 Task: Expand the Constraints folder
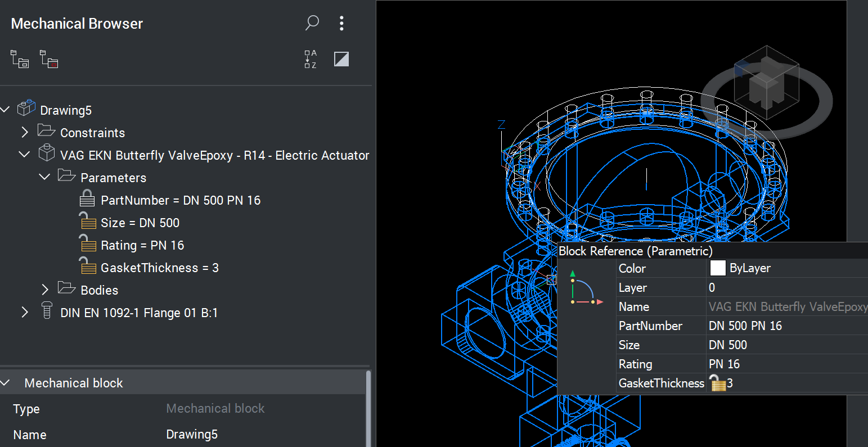[24, 133]
